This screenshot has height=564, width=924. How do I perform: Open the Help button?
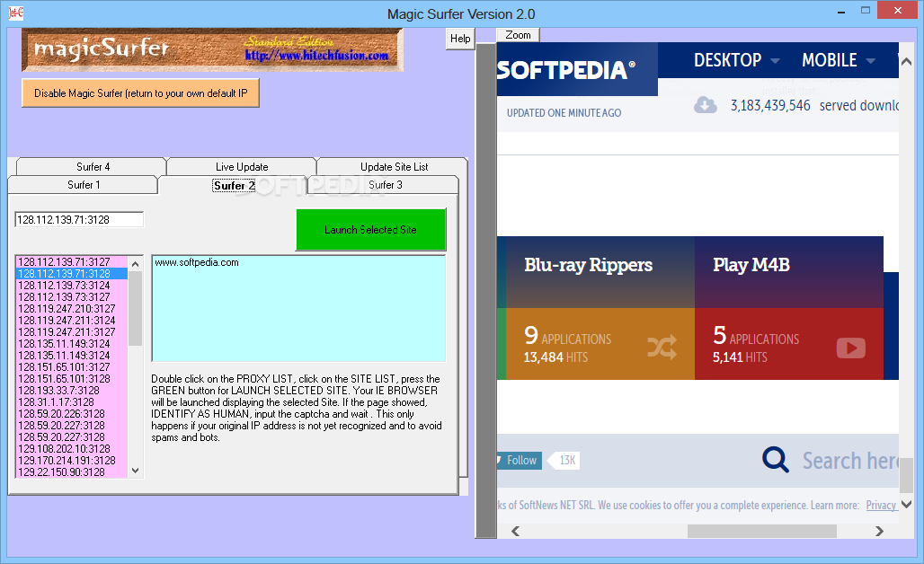pyautogui.click(x=460, y=39)
